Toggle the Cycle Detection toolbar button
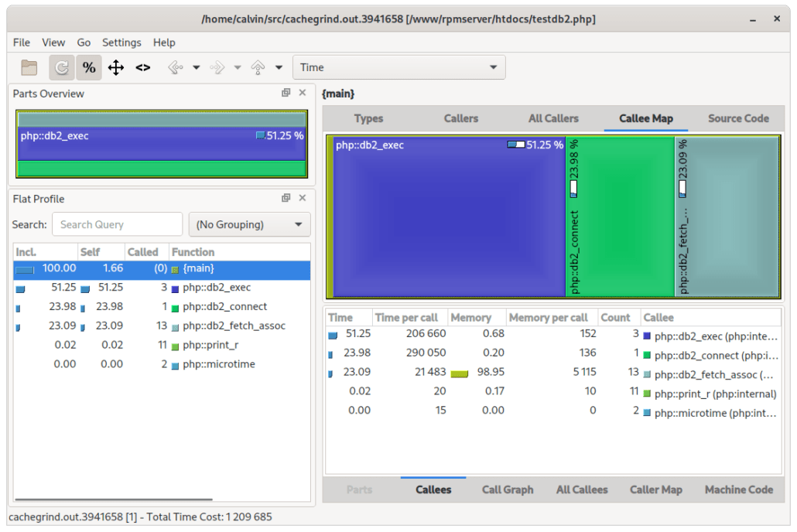Image resolution: width=797 pixels, height=532 pixels. (62, 68)
